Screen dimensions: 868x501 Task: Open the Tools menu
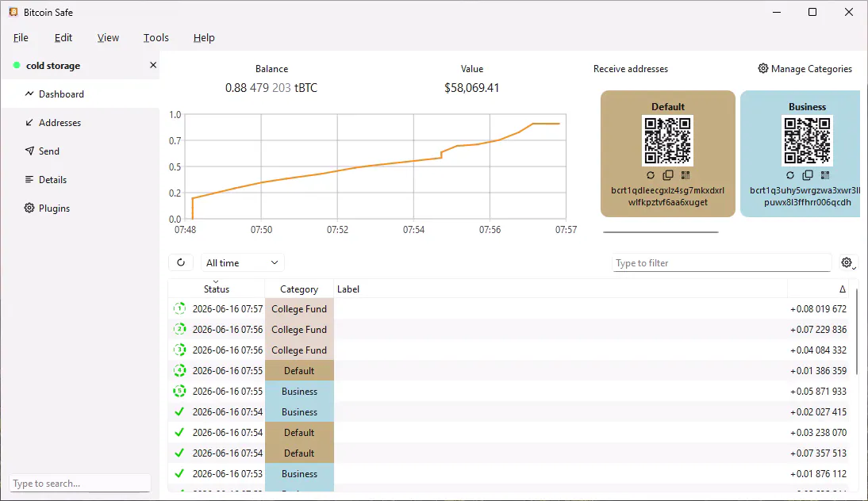coord(156,37)
